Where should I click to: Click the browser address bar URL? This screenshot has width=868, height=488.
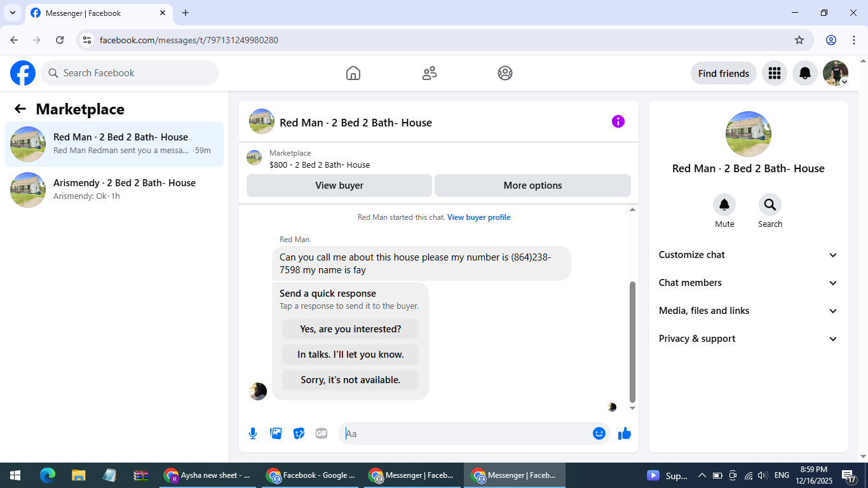(189, 40)
